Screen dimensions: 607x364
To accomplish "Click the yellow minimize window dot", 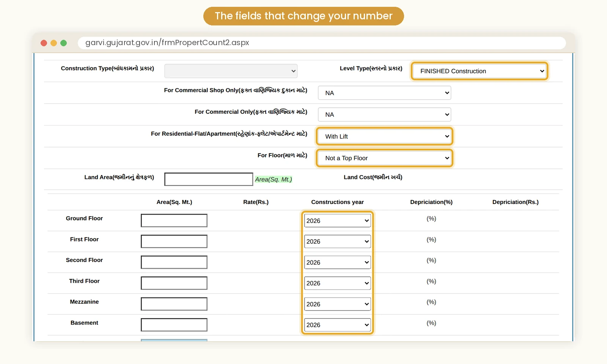I will click(x=53, y=43).
